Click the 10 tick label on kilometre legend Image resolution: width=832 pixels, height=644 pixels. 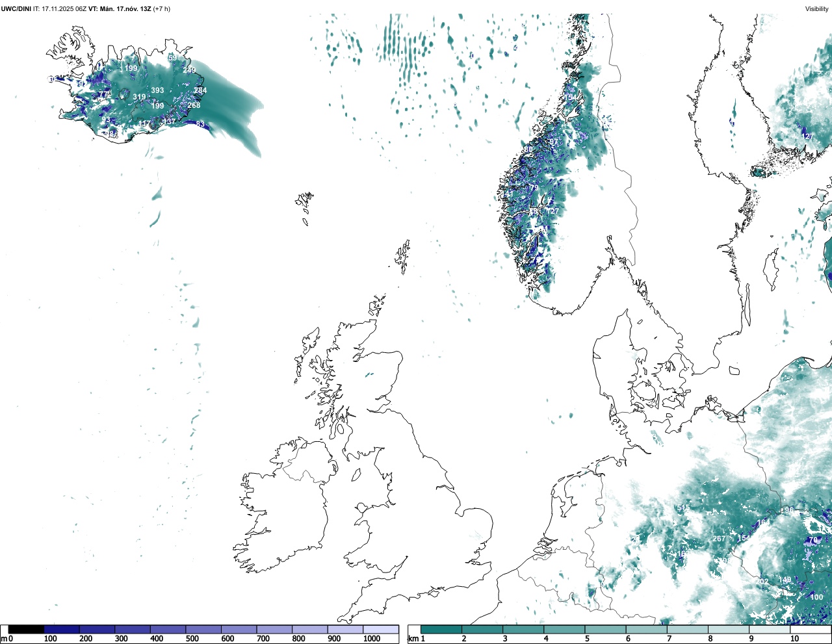794,639
